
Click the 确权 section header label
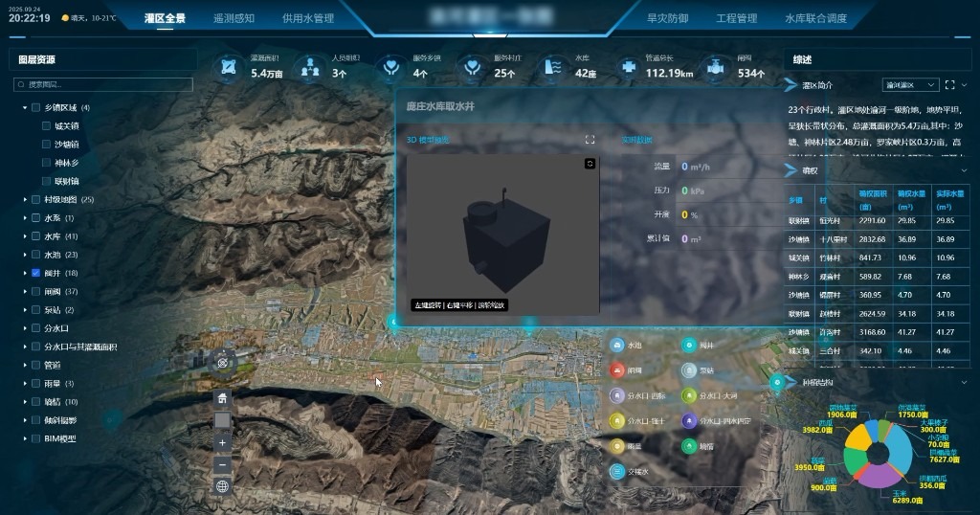tap(810, 170)
